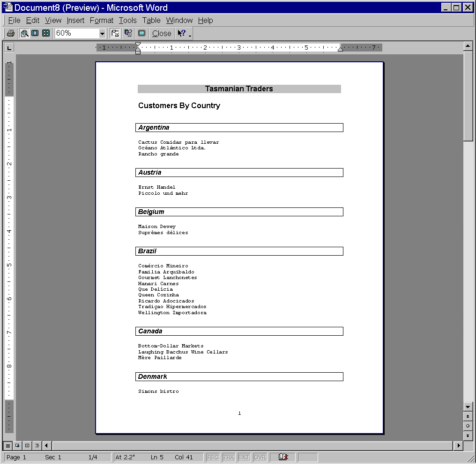
Task: Click the right indent marker on ruler
Action: [340, 50]
